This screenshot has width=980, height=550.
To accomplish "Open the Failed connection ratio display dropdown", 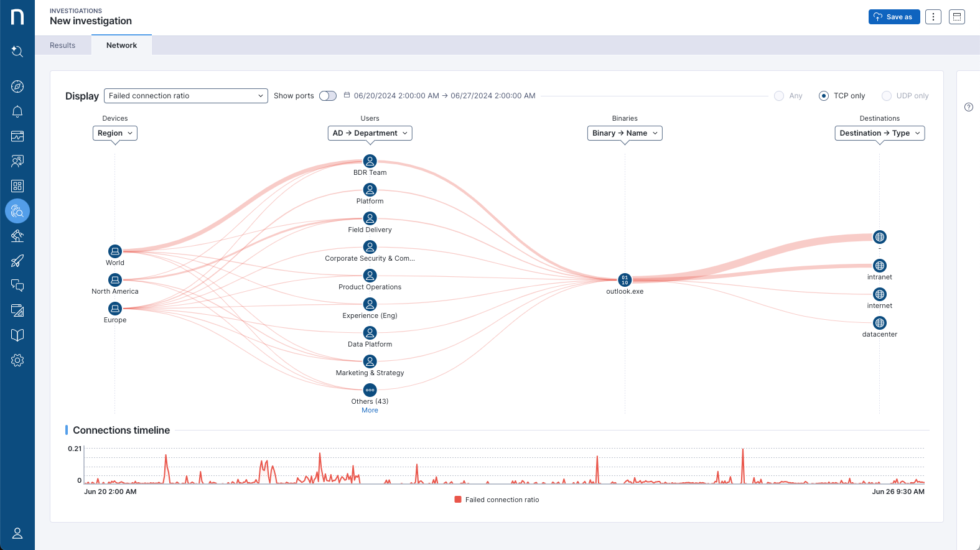I will tap(185, 96).
